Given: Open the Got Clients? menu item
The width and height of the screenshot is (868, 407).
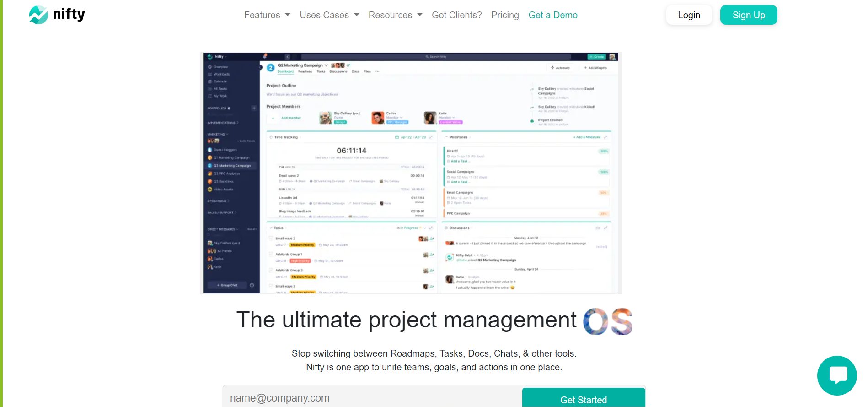Looking at the screenshot, I should [x=456, y=15].
